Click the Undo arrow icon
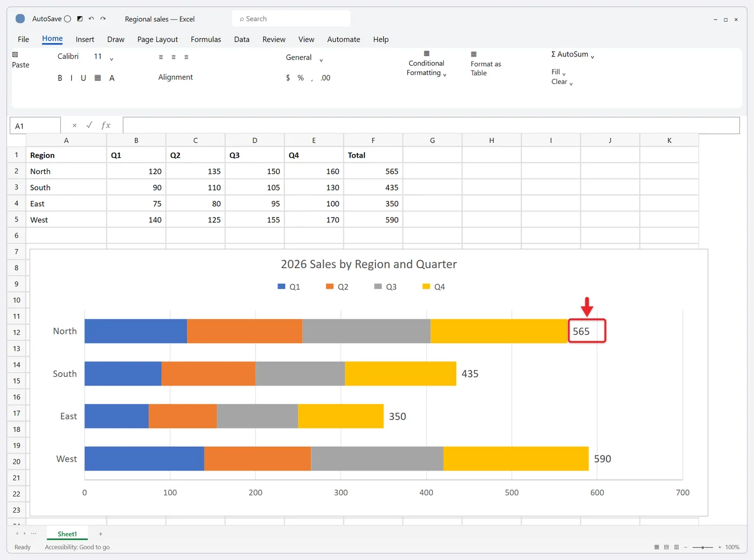 point(91,19)
